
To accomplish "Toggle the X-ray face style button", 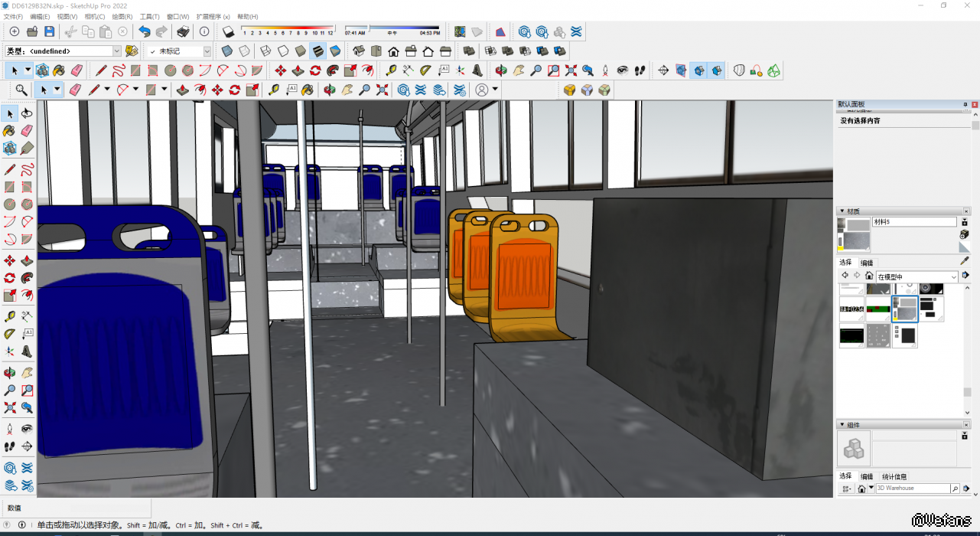I will point(226,51).
